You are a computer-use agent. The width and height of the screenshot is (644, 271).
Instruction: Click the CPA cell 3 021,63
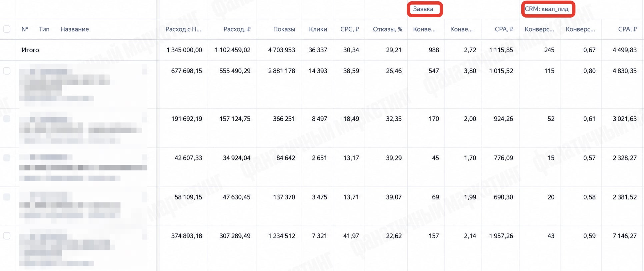tap(625, 119)
